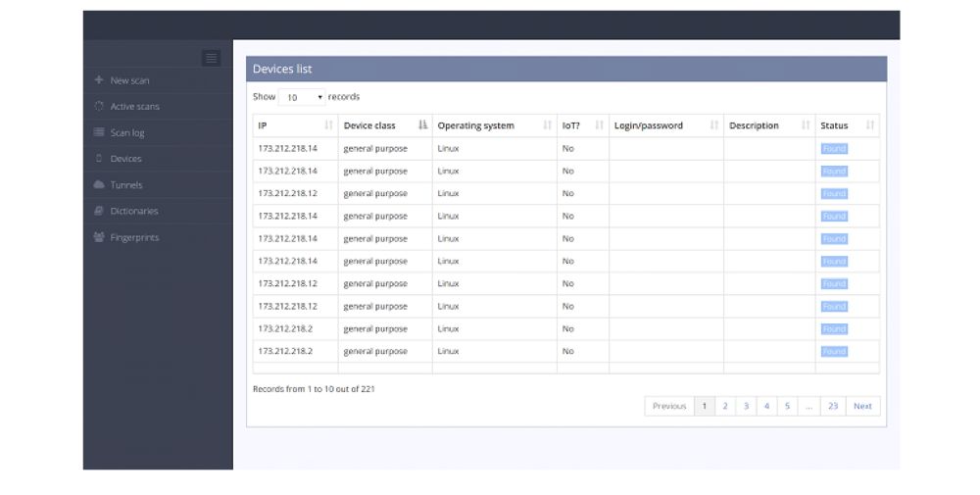Image resolution: width=980 pixels, height=495 pixels.
Task: Click the Found status badge in first row
Action: click(834, 149)
